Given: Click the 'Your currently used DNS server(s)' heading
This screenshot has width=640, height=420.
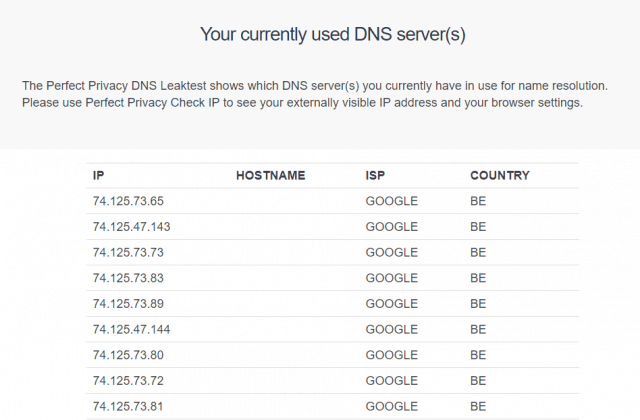Looking at the screenshot, I should (x=333, y=34).
